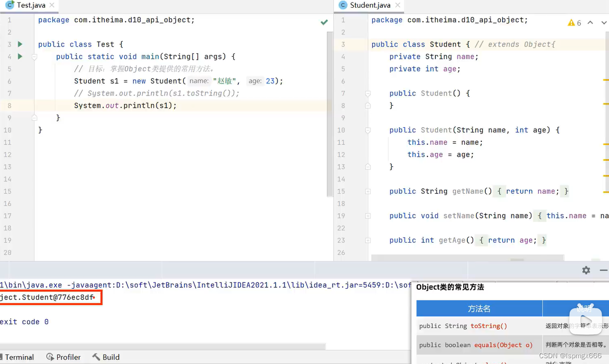The image size is (609, 364).
Task: Click the Java class icon on Student.java tab
Action: pos(342,6)
